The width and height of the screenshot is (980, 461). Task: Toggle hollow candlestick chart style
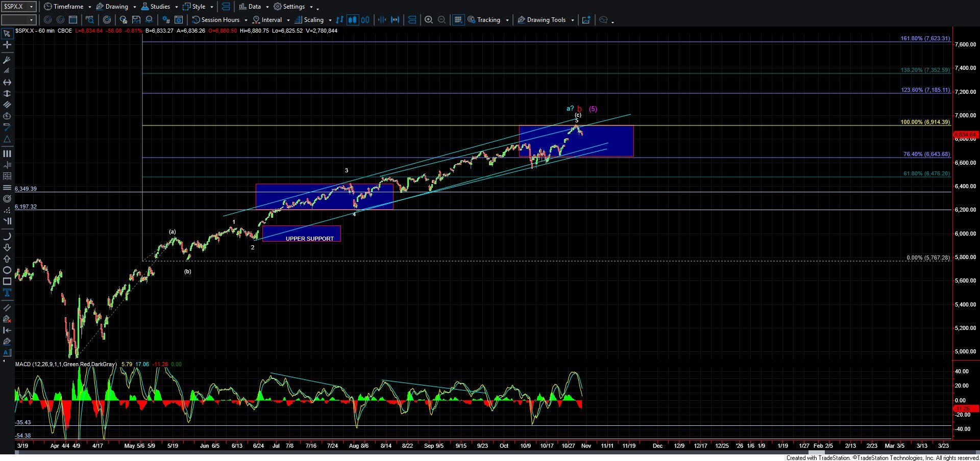click(x=365, y=20)
